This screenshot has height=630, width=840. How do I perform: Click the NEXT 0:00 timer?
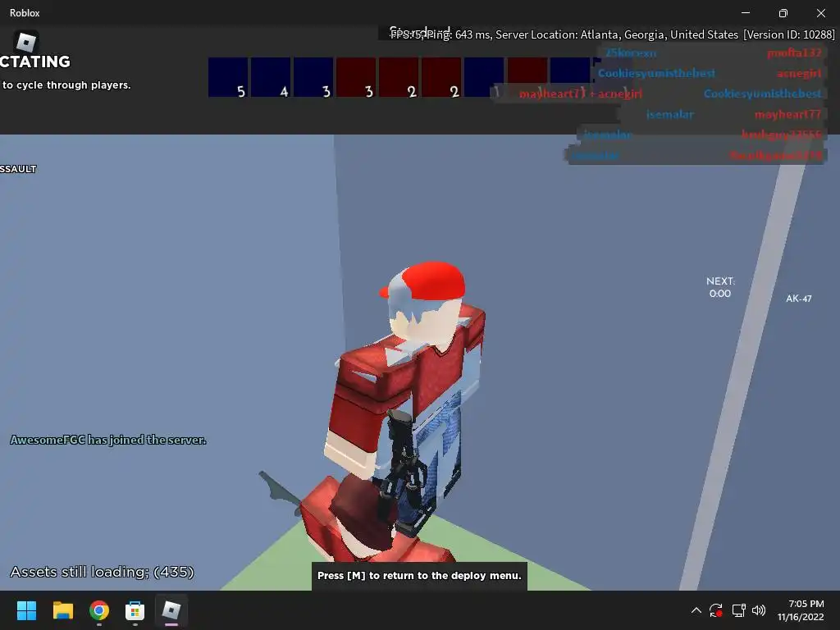(720, 287)
